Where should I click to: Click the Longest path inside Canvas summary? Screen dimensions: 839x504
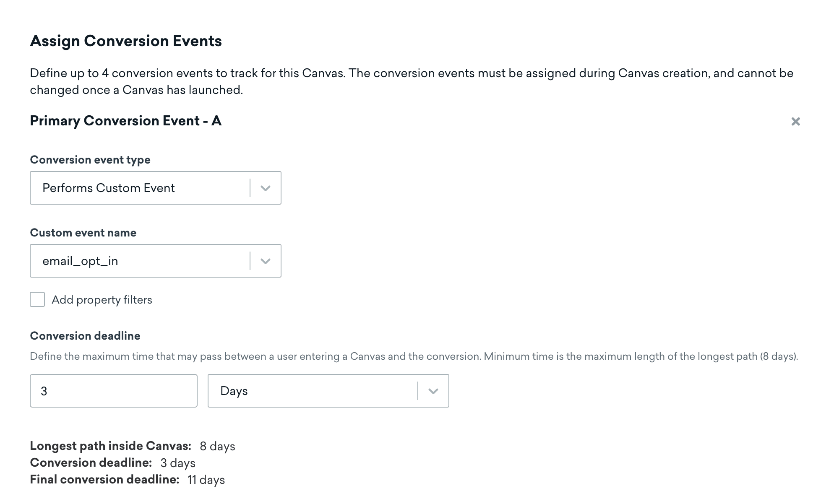click(x=132, y=446)
